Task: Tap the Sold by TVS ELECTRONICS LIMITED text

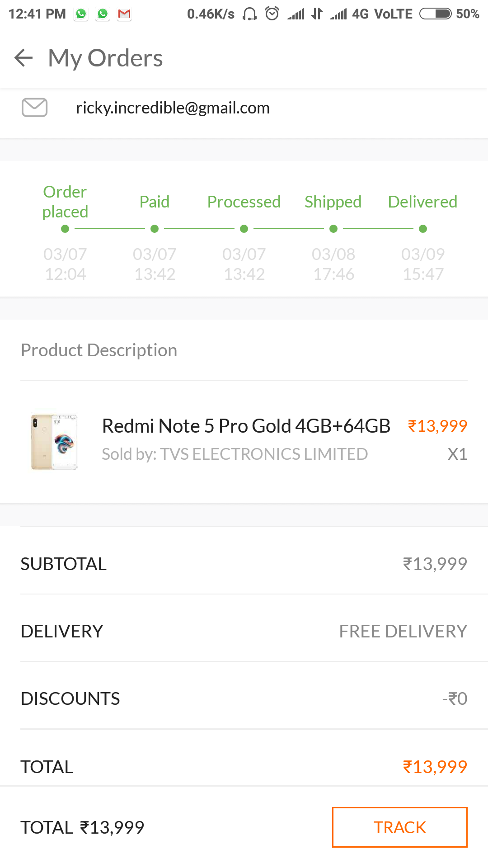Action: (x=235, y=454)
